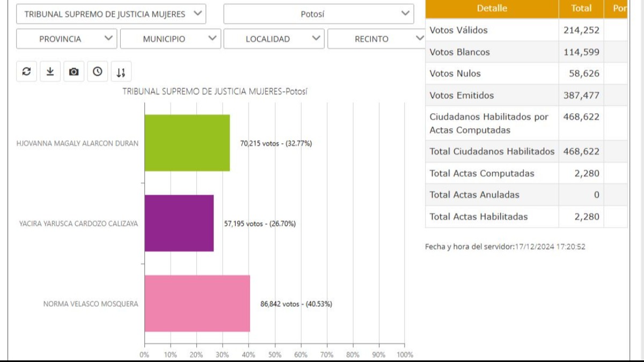Select the pink bar for Norma Velasco Mosquera
This screenshot has height=362, width=644.
click(x=197, y=304)
